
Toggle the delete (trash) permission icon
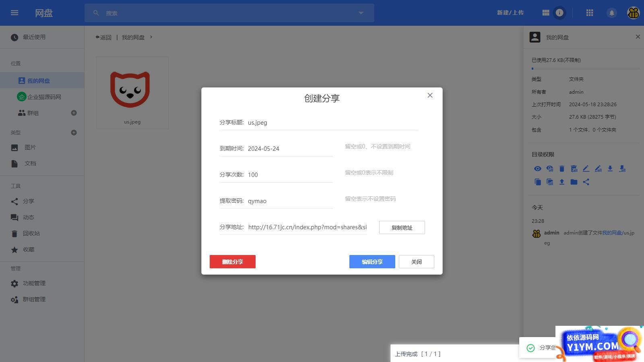click(562, 169)
